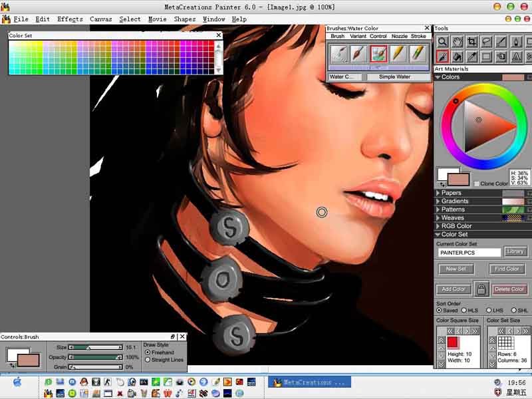Pick the second brown brush icon
Viewport: 532px width, 399px height.
358,54
